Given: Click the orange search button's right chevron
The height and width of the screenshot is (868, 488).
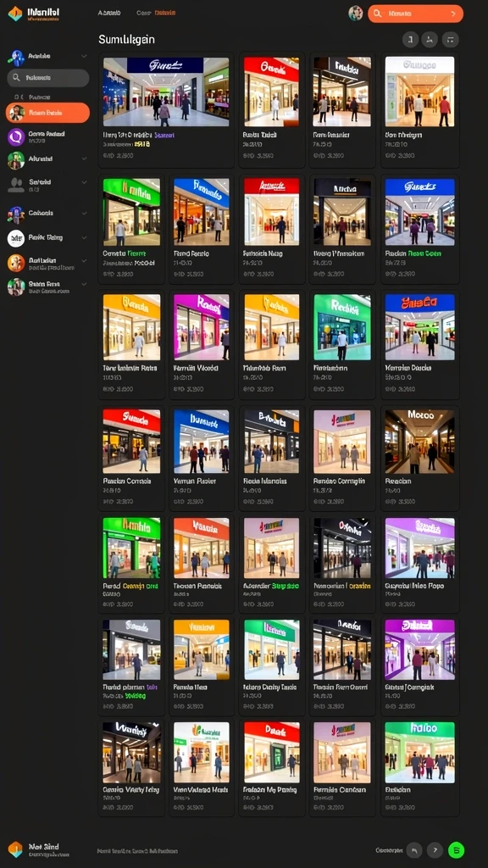Looking at the screenshot, I should pyautogui.click(x=454, y=14).
